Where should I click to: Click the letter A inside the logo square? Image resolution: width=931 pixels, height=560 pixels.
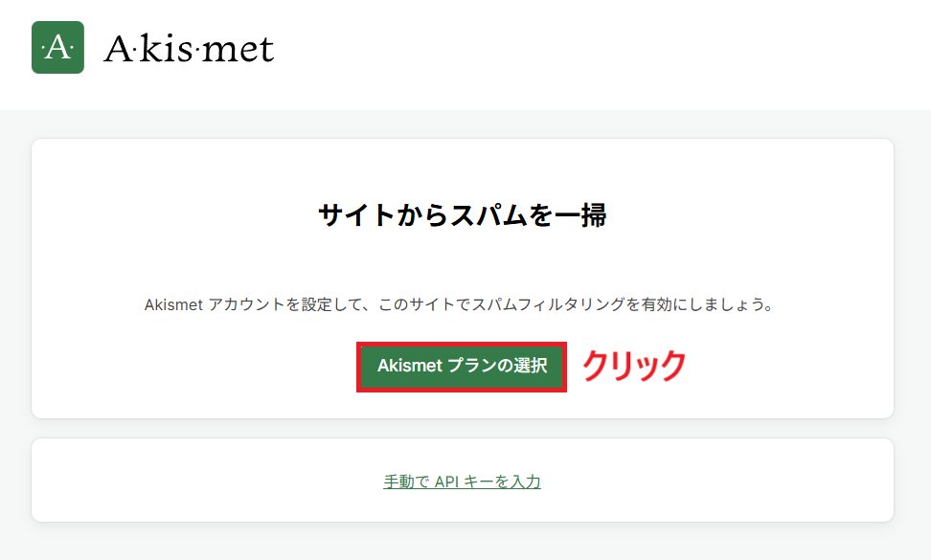tap(57, 48)
